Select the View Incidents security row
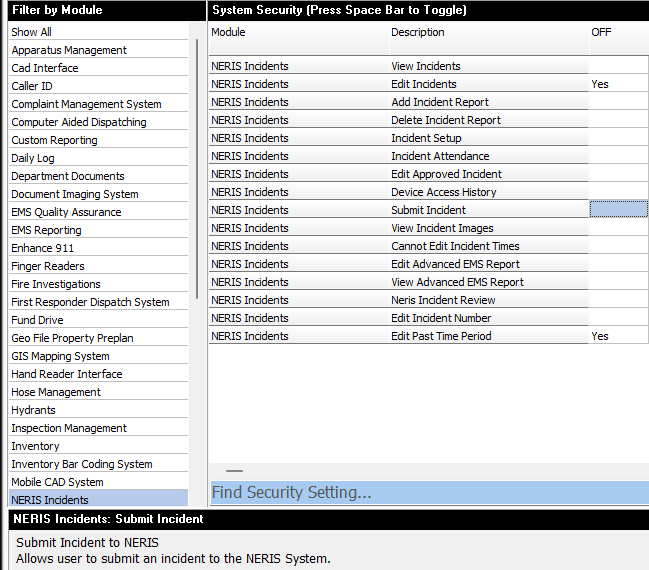 coord(399,66)
